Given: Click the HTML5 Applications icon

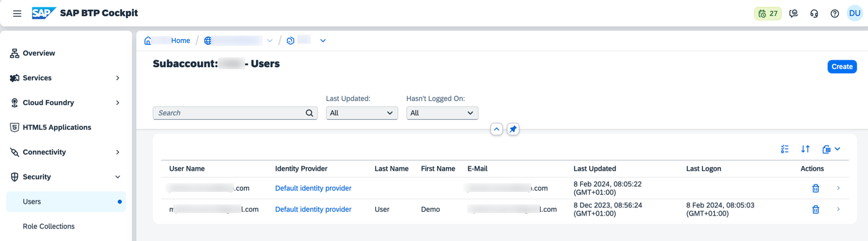Looking at the screenshot, I should point(14,127).
